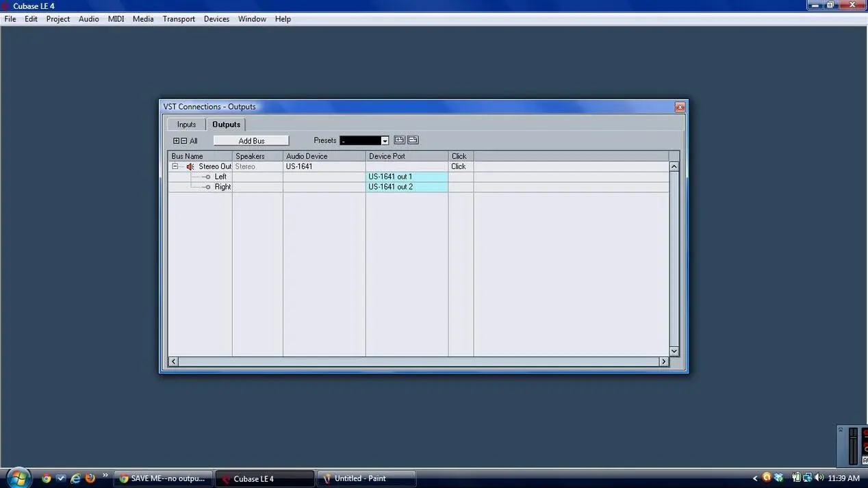Show hidden system tray icons arrow
The height and width of the screenshot is (488, 868).
[755, 478]
